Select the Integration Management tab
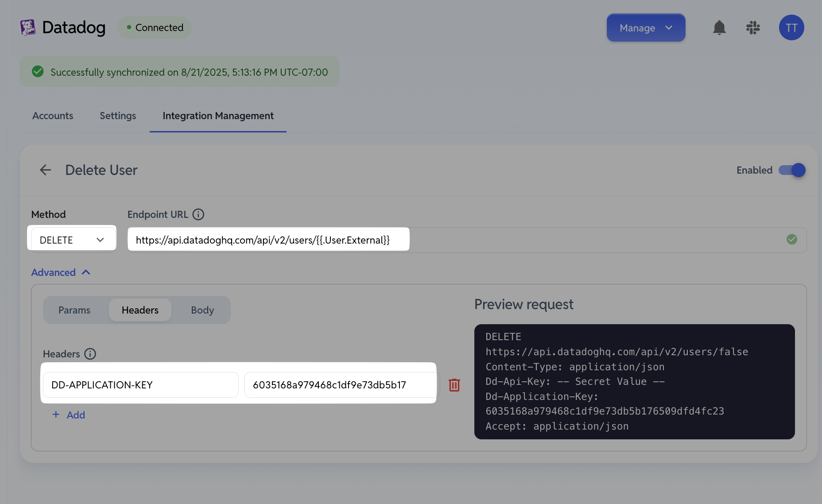This screenshot has width=822, height=504. tap(218, 116)
